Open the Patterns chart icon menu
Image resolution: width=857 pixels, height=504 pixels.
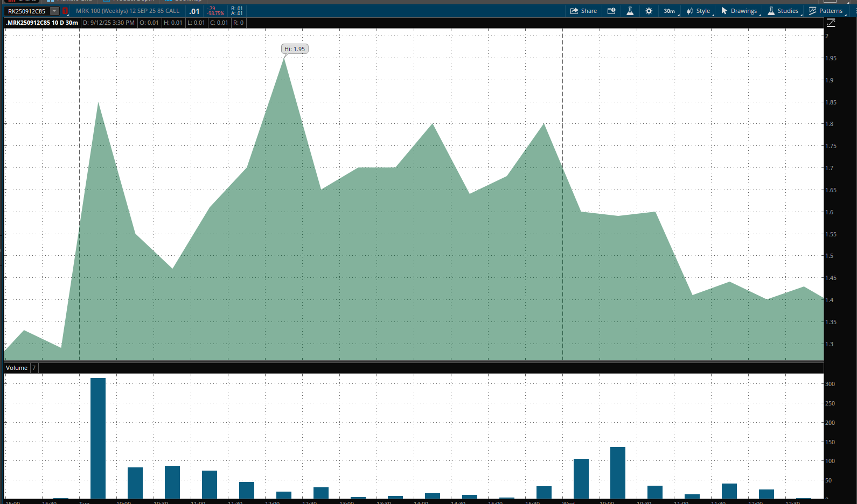[825, 11]
